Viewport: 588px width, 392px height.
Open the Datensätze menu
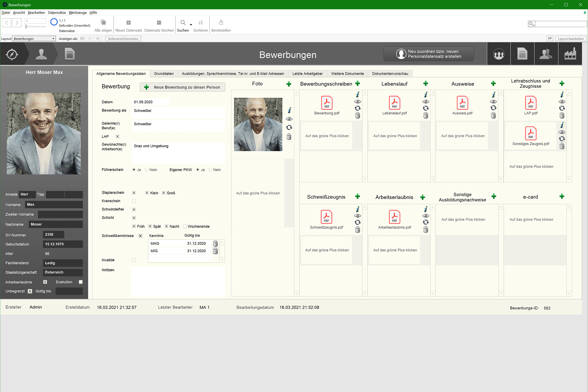click(57, 13)
